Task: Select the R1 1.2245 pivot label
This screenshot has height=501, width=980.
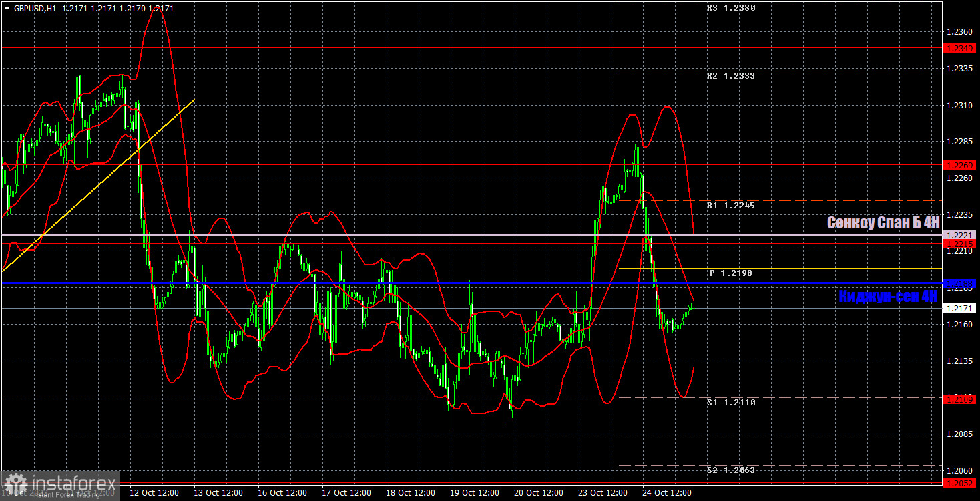Action: pos(732,206)
